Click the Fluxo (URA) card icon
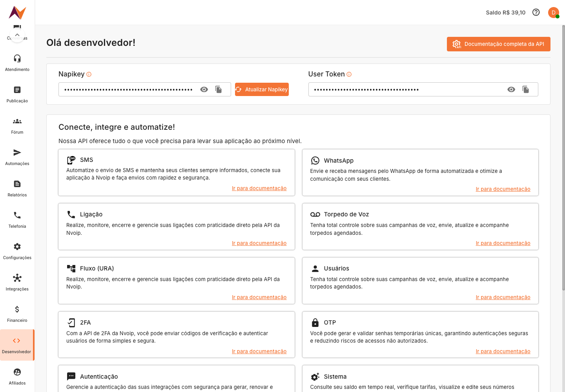Viewport: 565px width, 392px height. coord(71,269)
